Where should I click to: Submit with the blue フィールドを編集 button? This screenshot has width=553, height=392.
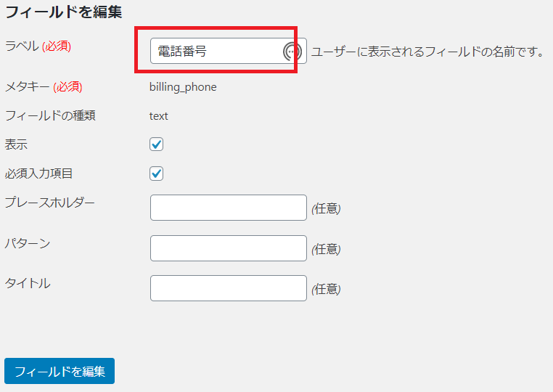pos(60,371)
